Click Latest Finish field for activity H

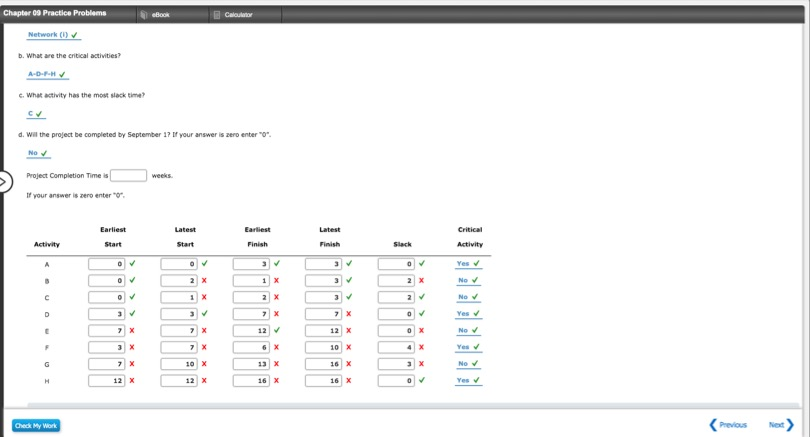pyautogui.click(x=323, y=381)
